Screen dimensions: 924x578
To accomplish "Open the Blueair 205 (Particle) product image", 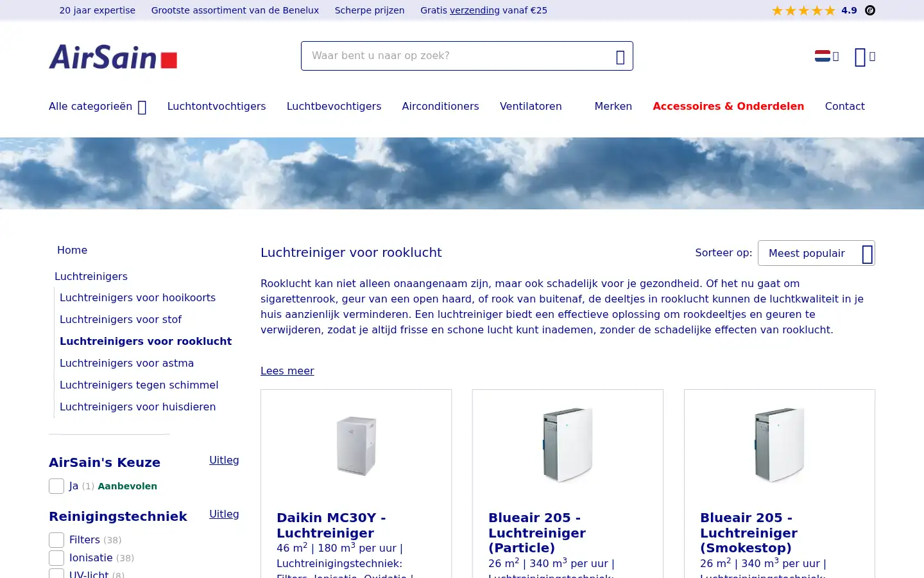I will coord(568,444).
